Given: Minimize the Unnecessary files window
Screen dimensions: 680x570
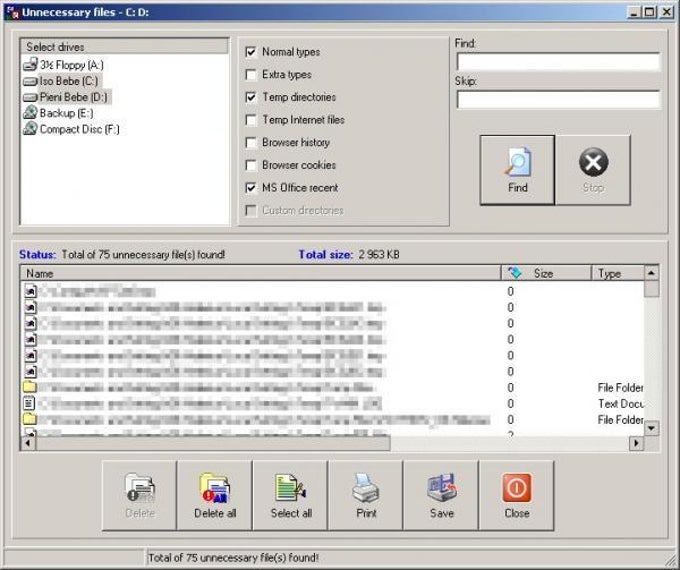Looking at the screenshot, I should 634,12.
